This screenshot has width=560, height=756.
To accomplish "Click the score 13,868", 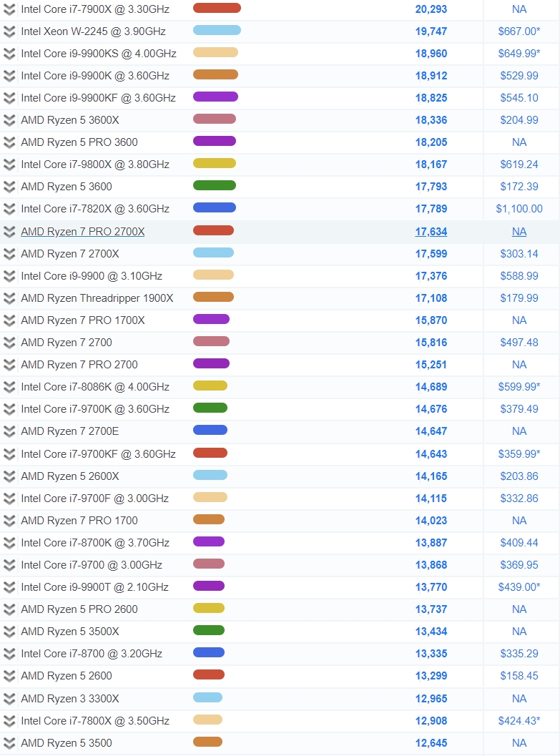I will point(431,565).
